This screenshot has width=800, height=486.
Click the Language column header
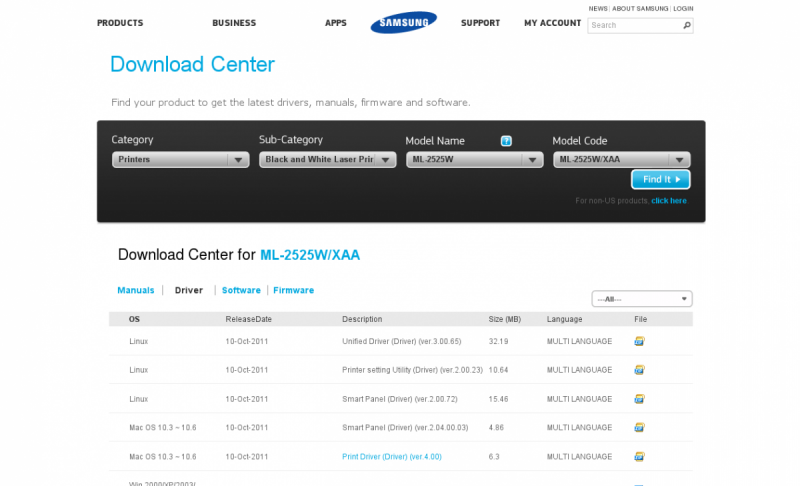click(x=564, y=319)
